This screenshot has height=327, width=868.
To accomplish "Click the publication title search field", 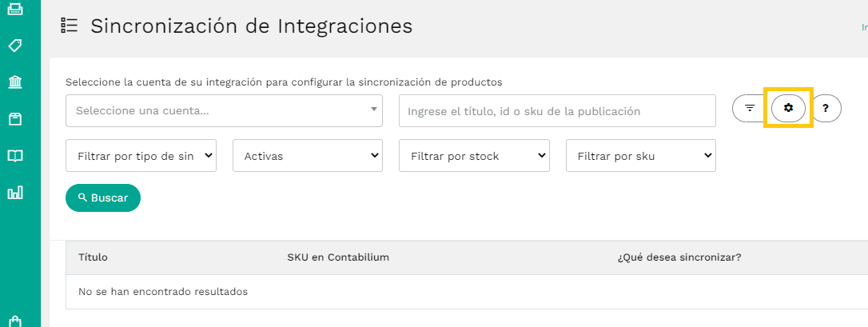I will (557, 111).
